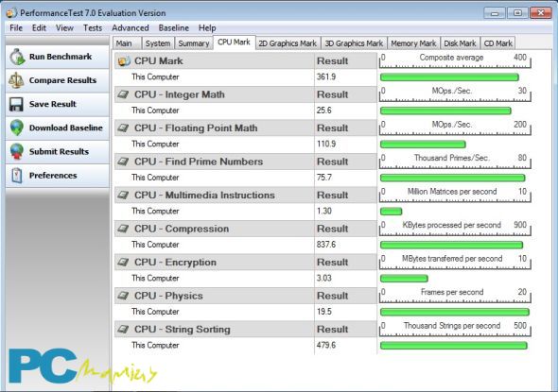The height and width of the screenshot is (392, 558).
Task: Click the green Encryption result bar
Action: pos(404,279)
